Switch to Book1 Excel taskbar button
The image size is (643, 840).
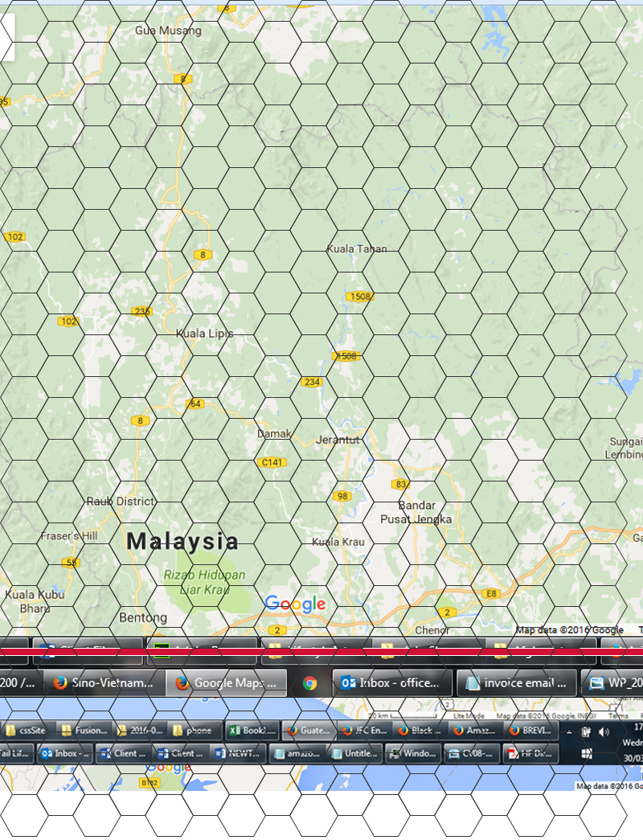point(252,730)
